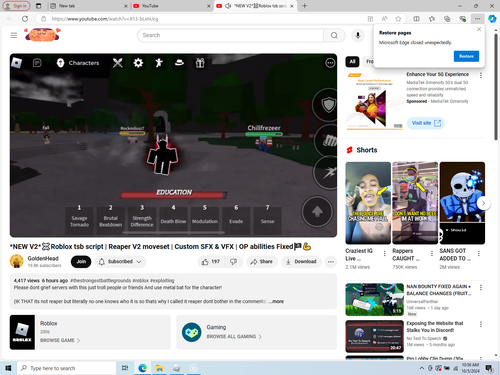Open options for Exposing the Website video
This screenshot has width=500, height=375.
[481, 324]
